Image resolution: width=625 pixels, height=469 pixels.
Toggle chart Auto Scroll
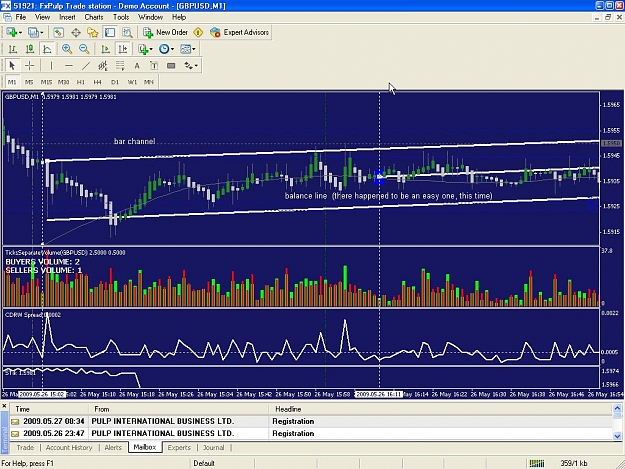point(105,49)
